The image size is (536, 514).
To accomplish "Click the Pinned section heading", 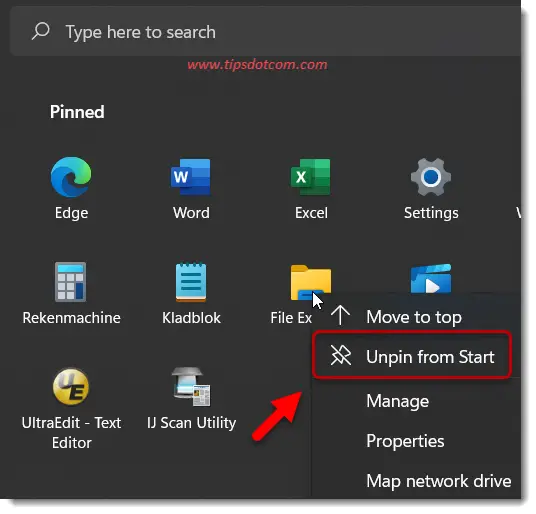I will click(x=77, y=112).
